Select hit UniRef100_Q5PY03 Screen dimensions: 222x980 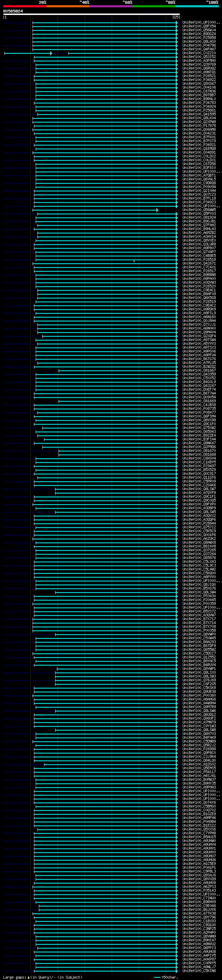(199, 213)
